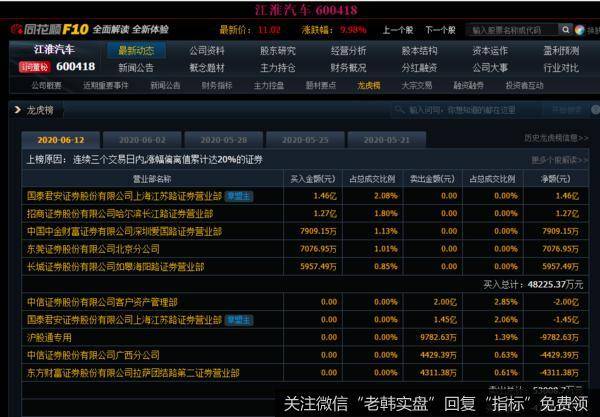This screenshot has width=600, height=417.
Task: Open 大宗交易 sub-navigation item
Action: 417,86
